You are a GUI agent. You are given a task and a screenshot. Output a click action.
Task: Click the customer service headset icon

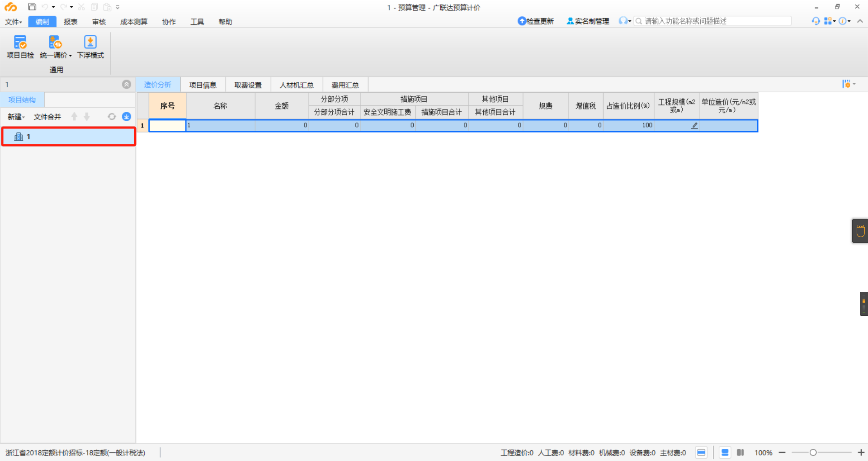click(816, 21)
